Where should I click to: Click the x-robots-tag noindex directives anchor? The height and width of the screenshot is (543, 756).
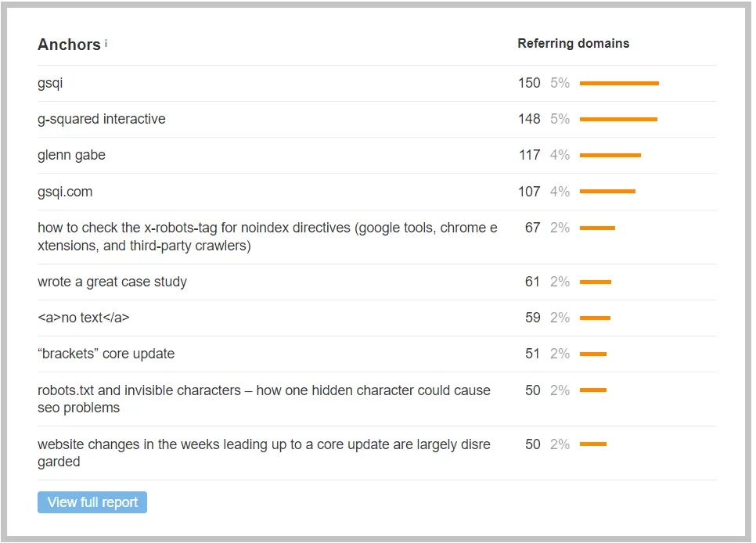point(268,236)
